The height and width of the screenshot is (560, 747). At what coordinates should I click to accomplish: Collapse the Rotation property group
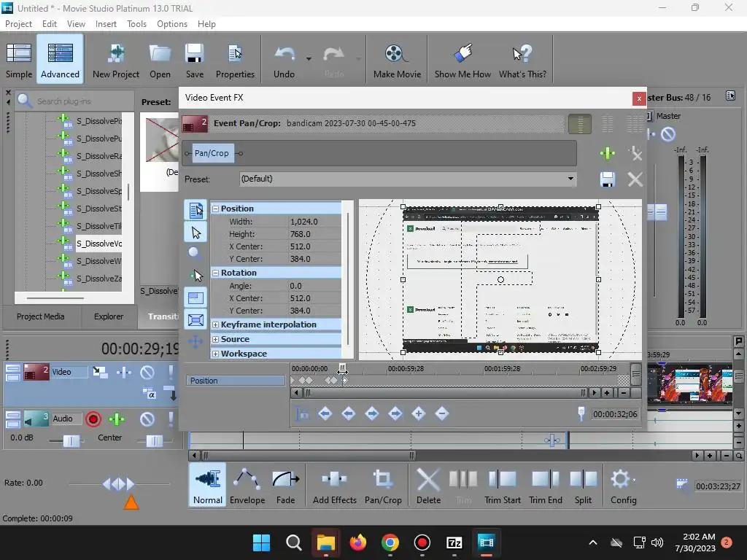pos(215,273)
